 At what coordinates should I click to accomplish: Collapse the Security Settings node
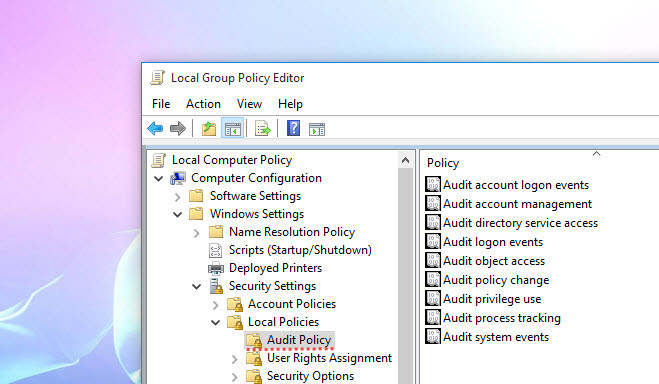[196, 287]
